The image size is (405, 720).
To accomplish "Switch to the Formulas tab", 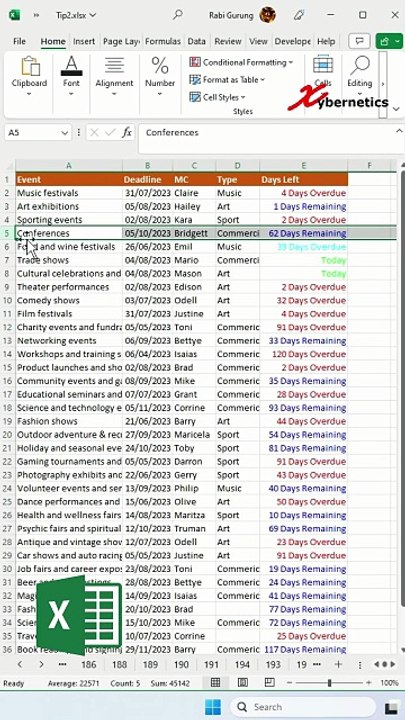I will point(163,41).
